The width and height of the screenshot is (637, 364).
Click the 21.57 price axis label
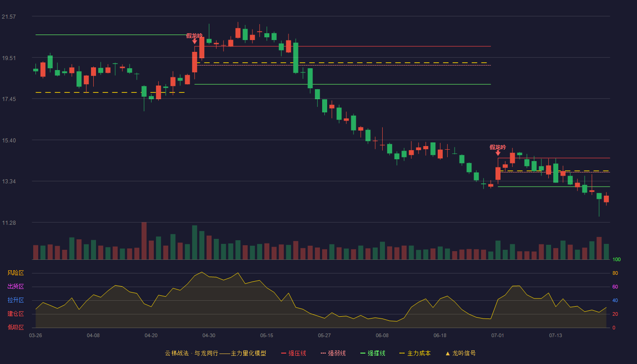9,17
